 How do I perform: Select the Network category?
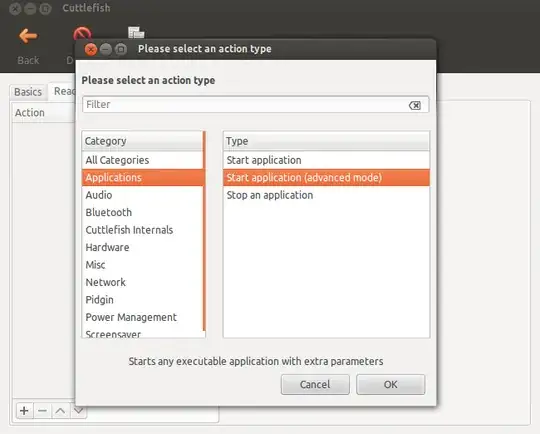coord(143,282)
